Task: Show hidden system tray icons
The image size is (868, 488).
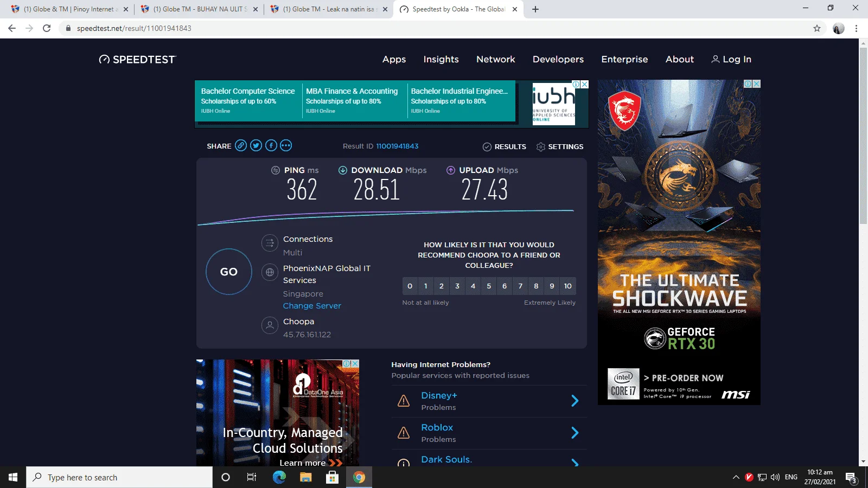Action: click(x=736, y=477)
